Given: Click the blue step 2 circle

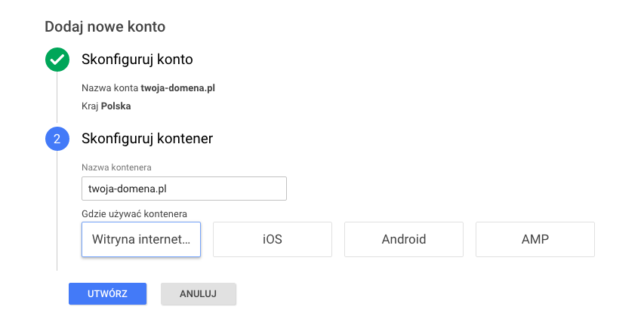Looking at the screenshot, I should (57, 139).
